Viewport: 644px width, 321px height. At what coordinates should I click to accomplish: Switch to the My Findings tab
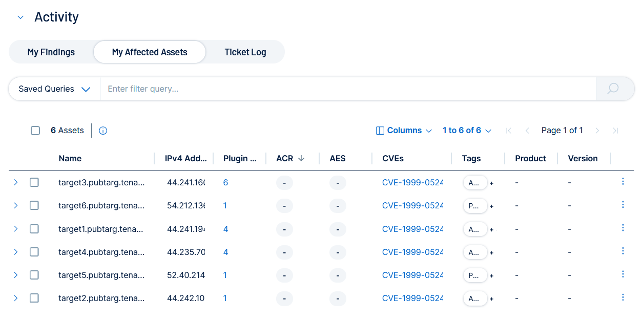(51, 52)
